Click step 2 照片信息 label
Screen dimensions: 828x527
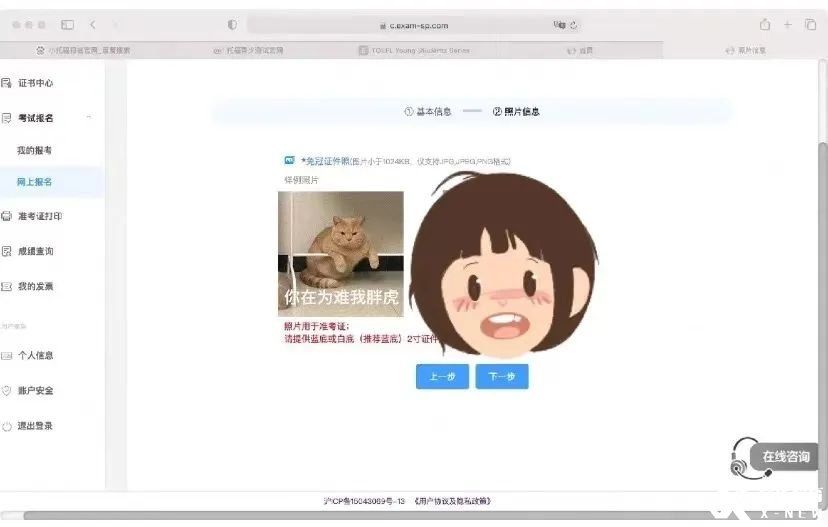[516, 111]
